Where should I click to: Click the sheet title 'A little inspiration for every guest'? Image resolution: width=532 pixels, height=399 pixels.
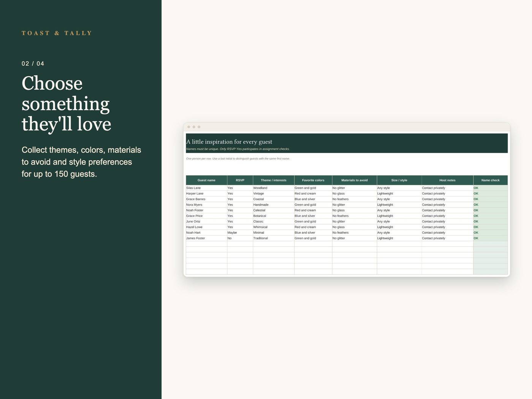[x=229, y=142]
